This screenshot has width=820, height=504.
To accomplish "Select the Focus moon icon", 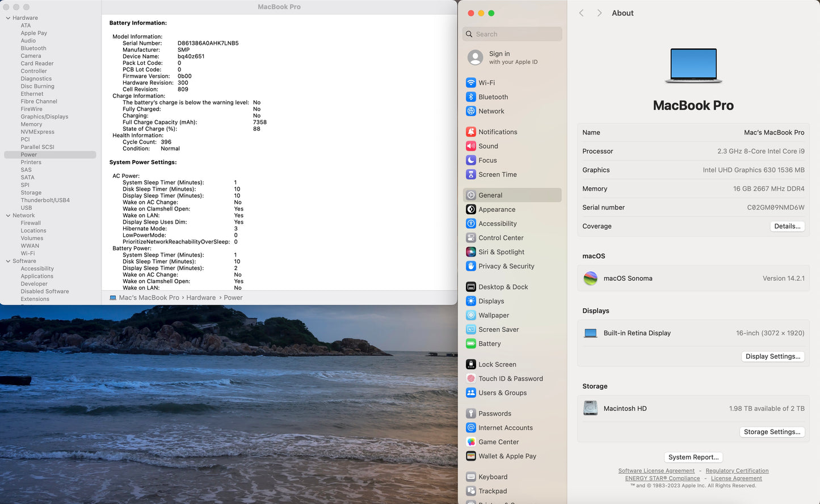I will pyautogui.click(x=471, y=160).
